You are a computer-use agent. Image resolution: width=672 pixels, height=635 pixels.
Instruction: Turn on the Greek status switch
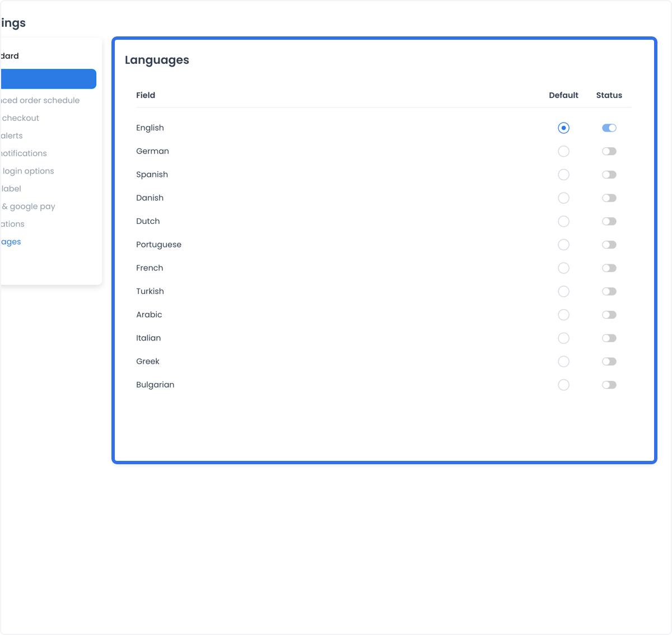pyautogui.click(x=609, y=361)
